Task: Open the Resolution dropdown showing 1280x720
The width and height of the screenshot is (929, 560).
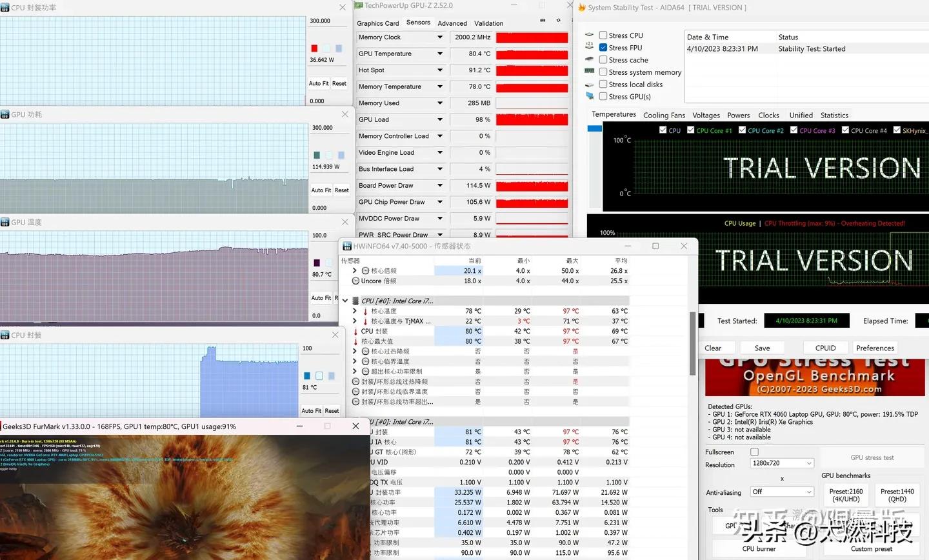Action: click(781, 463)
